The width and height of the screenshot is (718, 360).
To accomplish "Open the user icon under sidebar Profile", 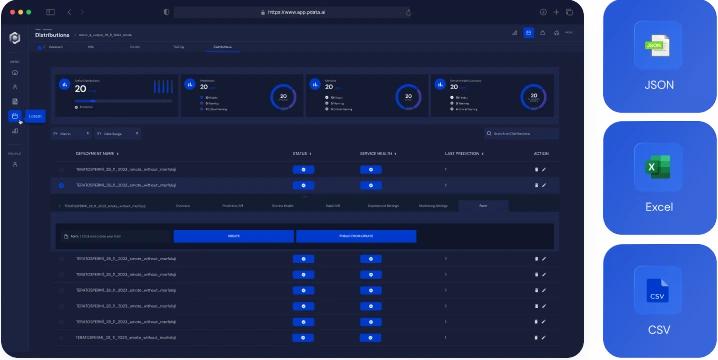I will point(15,164).
